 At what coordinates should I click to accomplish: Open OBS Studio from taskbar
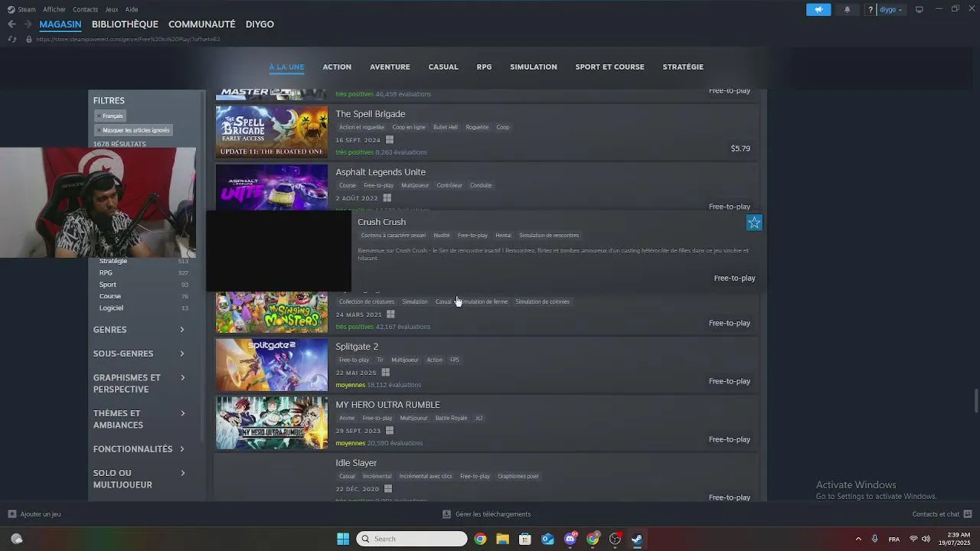(615, 539)
